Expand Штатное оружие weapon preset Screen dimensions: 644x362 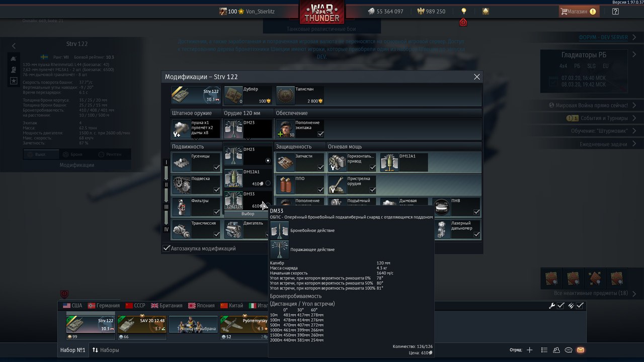pyautogui.click(x=196, y=129)
